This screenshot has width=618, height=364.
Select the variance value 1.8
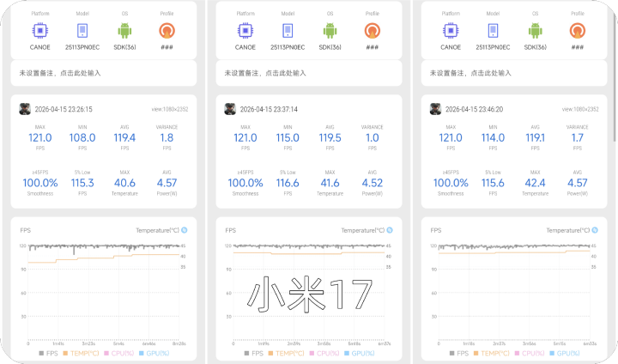pyautogui.click(x=167, y=137)
